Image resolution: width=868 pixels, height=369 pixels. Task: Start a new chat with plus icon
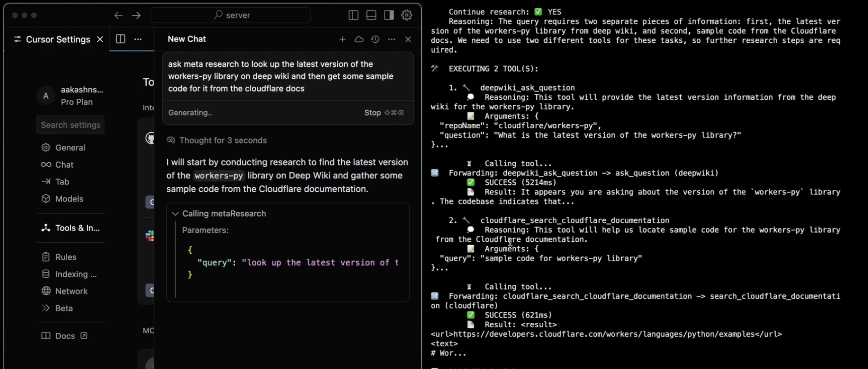(x=342, y=39)
